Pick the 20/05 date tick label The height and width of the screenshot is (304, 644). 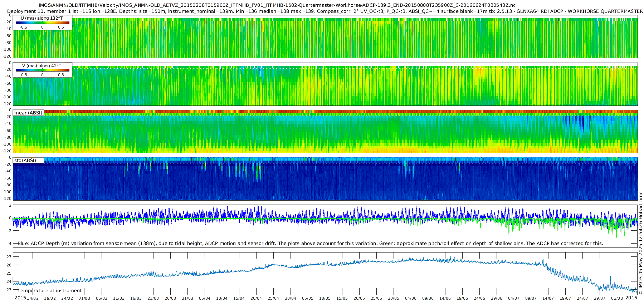pos(359,298)
